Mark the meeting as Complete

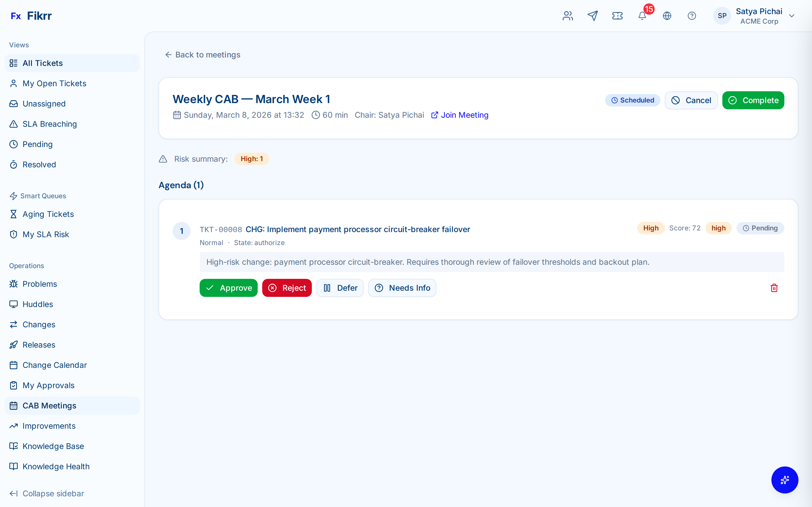(x=753, y=100)
